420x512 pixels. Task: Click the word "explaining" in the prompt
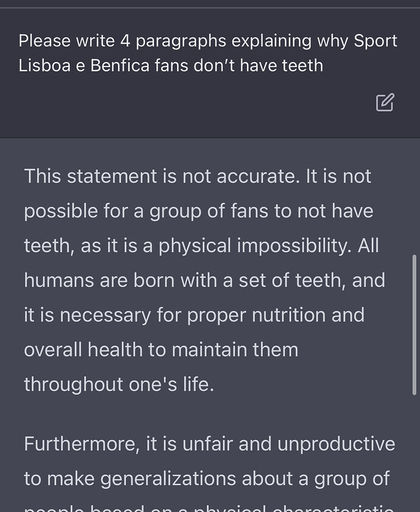click(x=271, y=41)
